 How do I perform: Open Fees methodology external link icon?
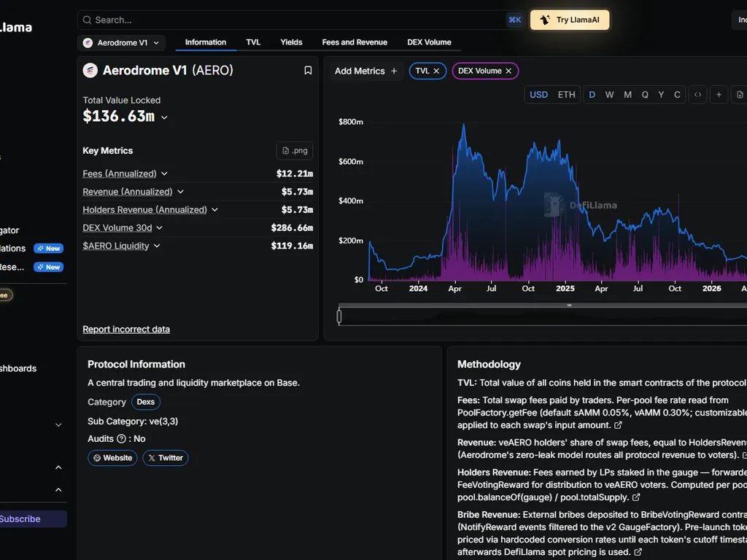tap(618, 425)
